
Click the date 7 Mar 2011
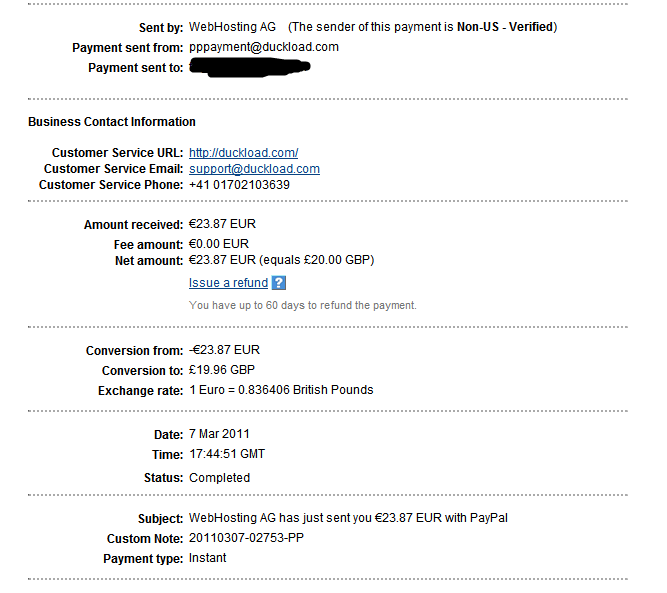(x=219, y=434)
